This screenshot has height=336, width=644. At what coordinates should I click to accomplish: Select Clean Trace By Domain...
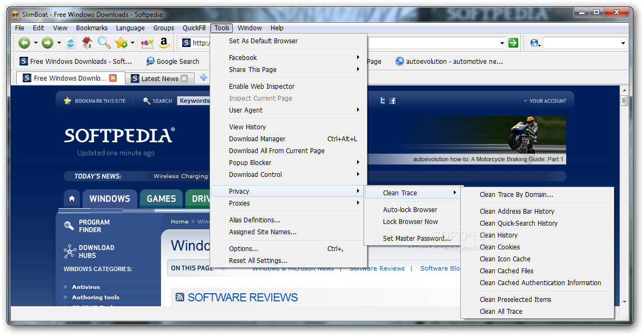[537, 195]
